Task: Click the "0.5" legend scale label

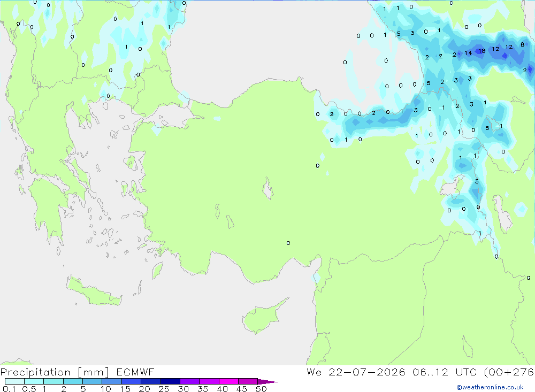Action: [29, 389]
